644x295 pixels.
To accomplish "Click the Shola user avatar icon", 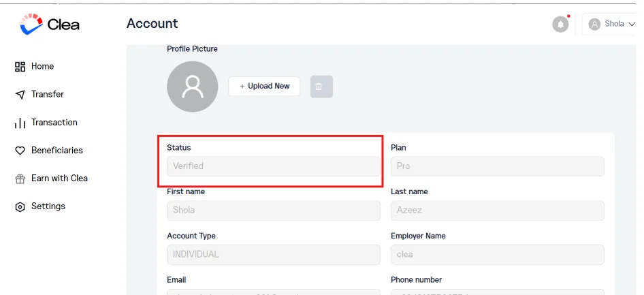I will click(594, 24).
